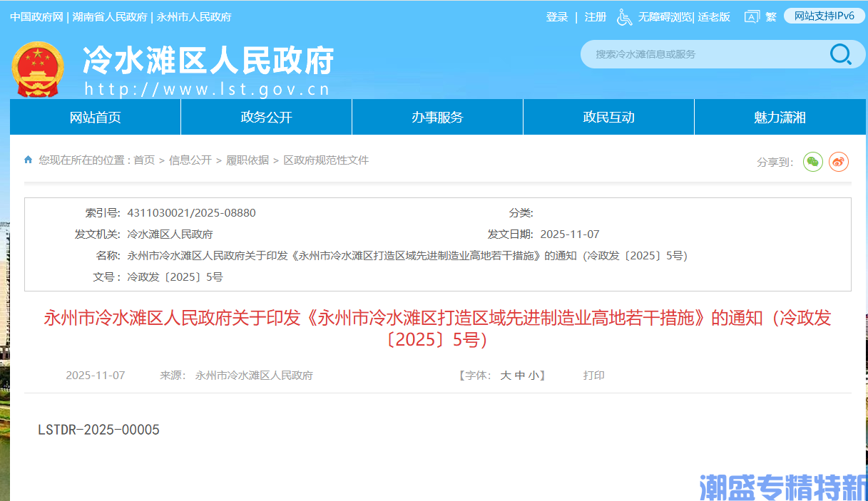Open the 登录 login link
This screenshot has width=868, height=501.
tap(556, 16)
